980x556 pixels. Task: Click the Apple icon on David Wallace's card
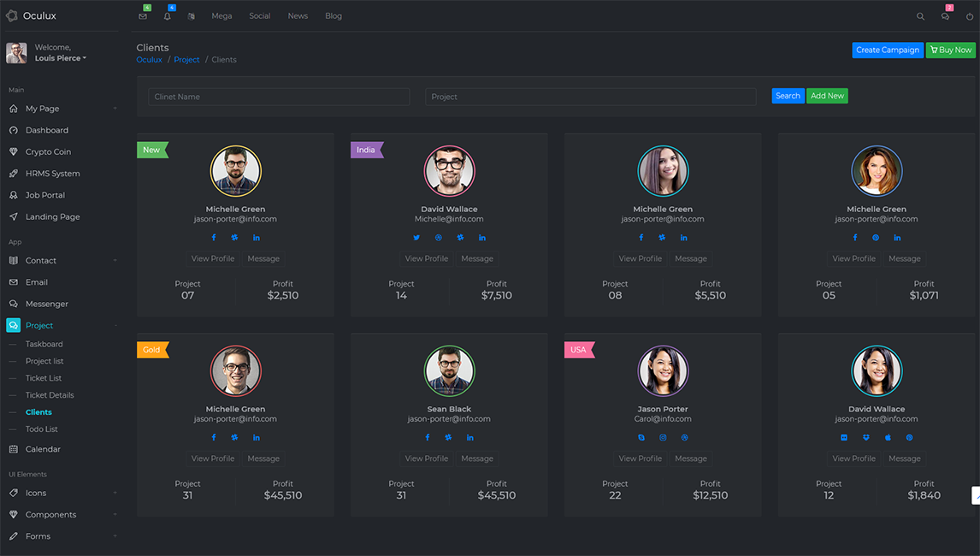tap(888, 438)
